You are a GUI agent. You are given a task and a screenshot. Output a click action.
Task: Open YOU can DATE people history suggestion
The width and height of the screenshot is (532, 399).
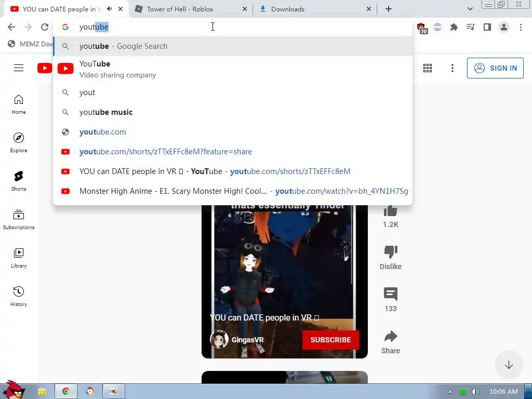233,171
